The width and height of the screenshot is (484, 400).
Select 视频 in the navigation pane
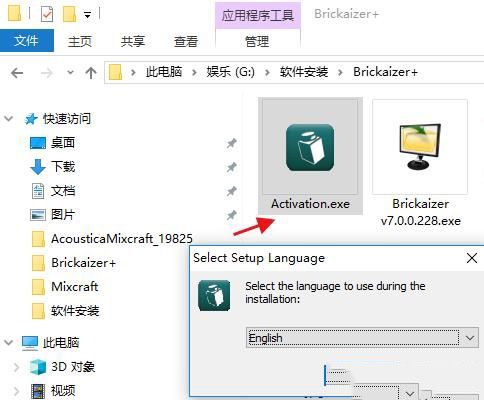pos(63,391)
